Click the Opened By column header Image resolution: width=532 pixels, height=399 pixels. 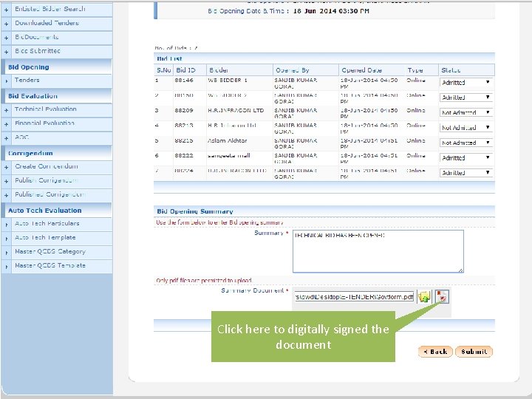pyautogui.click(x=293, y=70)
